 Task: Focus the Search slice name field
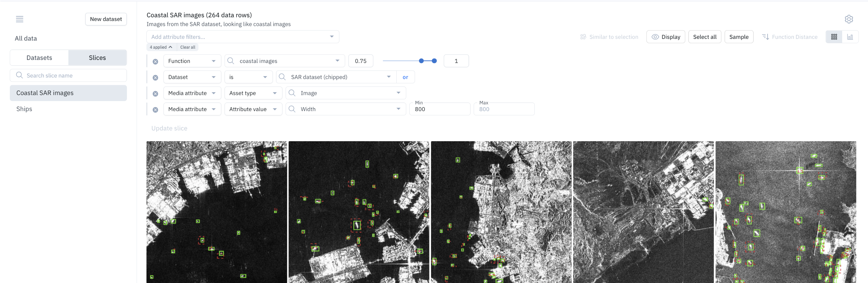point(68,75)
